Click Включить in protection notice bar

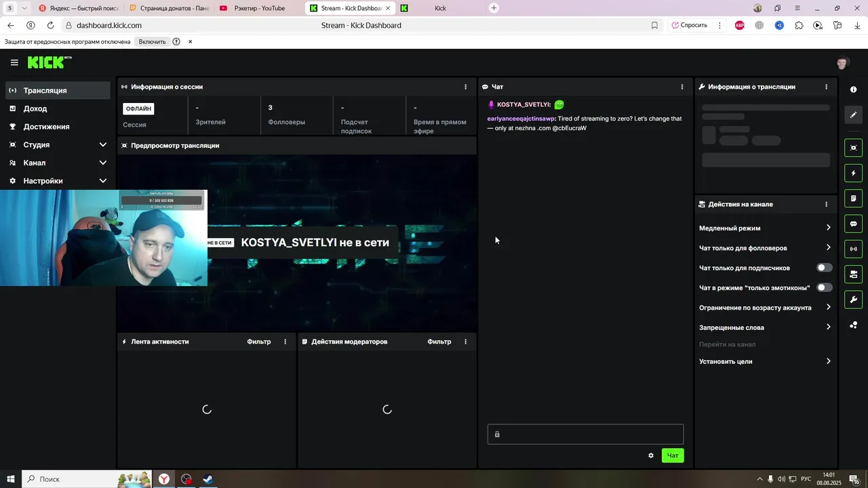(x=152, y=41)
